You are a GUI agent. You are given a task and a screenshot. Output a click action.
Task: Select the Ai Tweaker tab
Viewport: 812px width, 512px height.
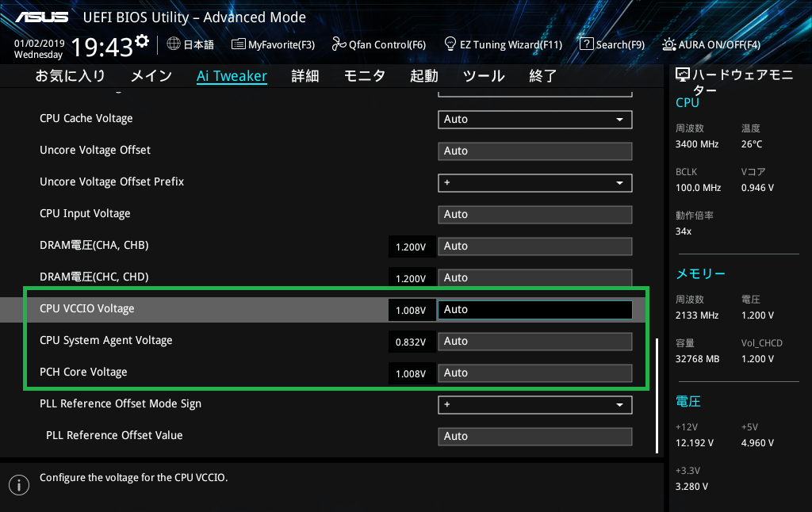point(232,76)
